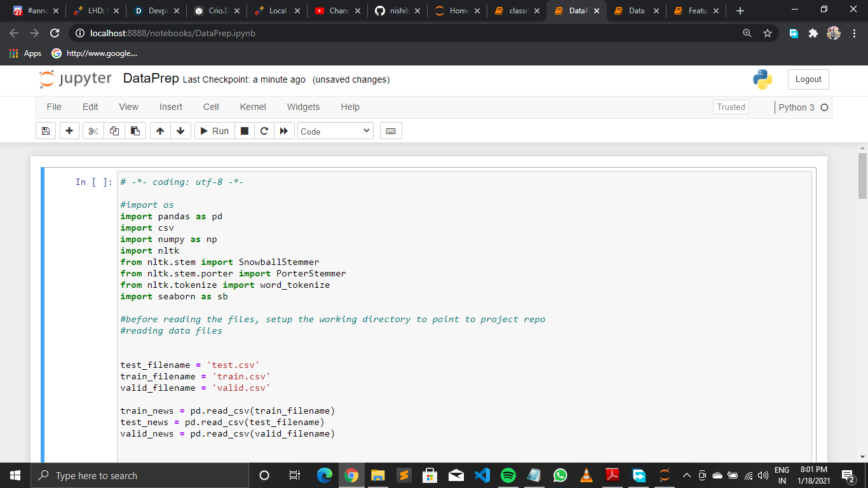The height and width of the screenshot is (488, 868).
Task: Open the Edit menu
Action: tap(90, 107)
